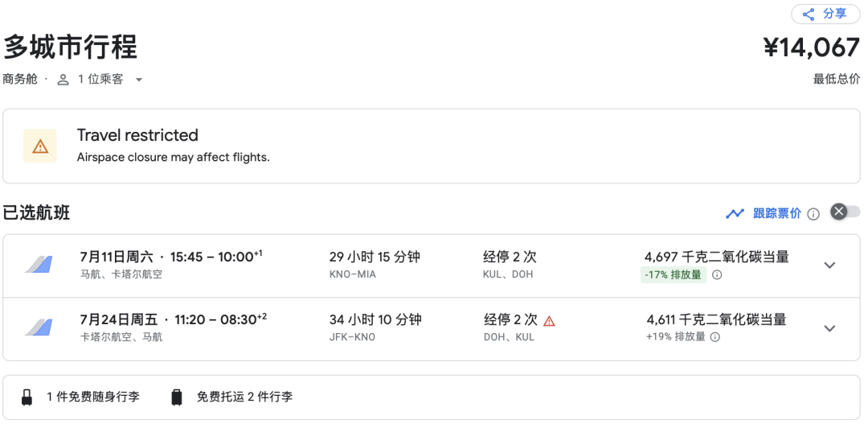The height and width of the screenshot is (424, 868).
Task: Click the orange travel restricted warning icon
Action: pos(40,146)
